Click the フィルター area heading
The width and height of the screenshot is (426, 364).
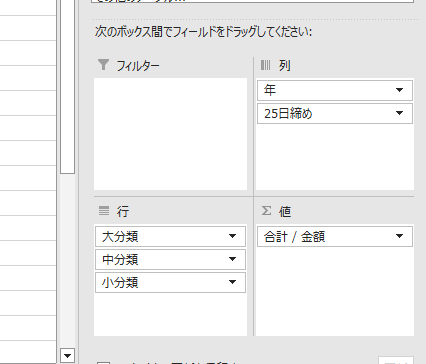(x=138, y=66)
